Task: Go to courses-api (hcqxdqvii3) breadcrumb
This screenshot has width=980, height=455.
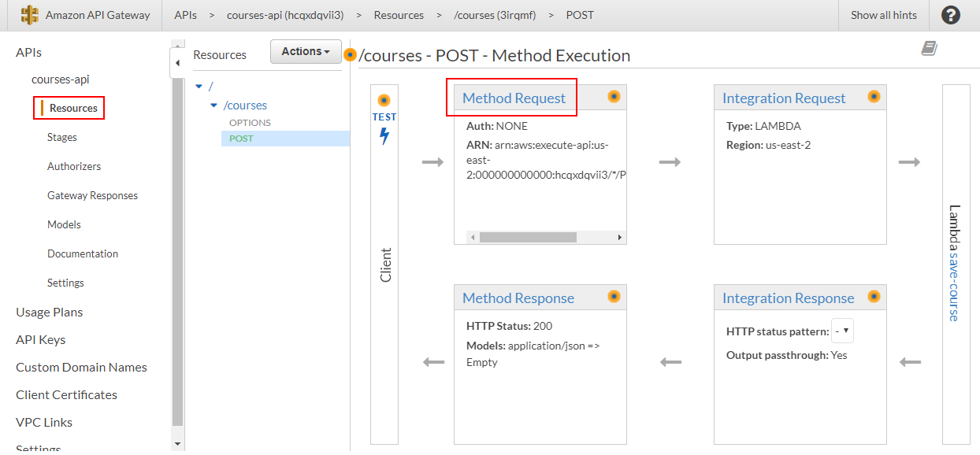Action: pyautogui.click(x=285, y=15)
